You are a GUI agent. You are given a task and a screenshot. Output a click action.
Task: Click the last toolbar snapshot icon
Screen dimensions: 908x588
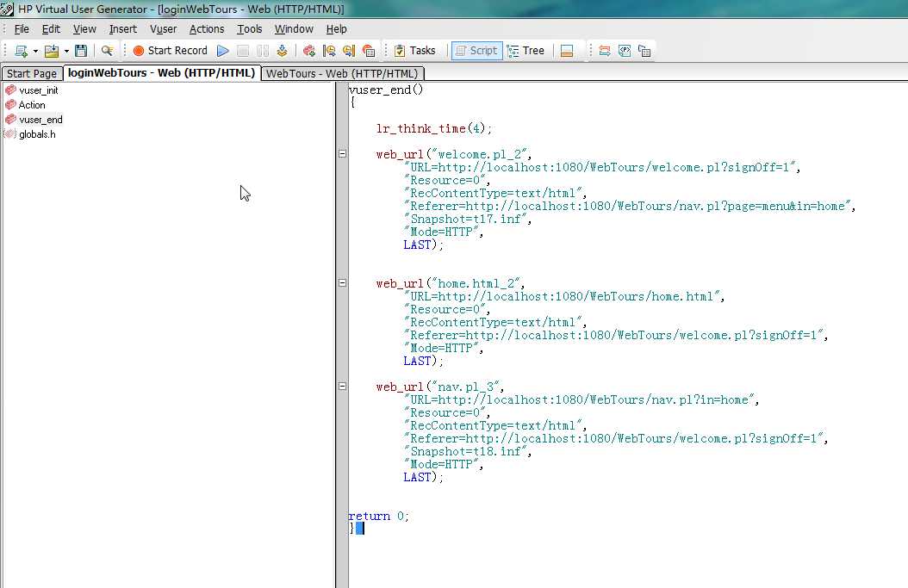click(x=644, y=51)
